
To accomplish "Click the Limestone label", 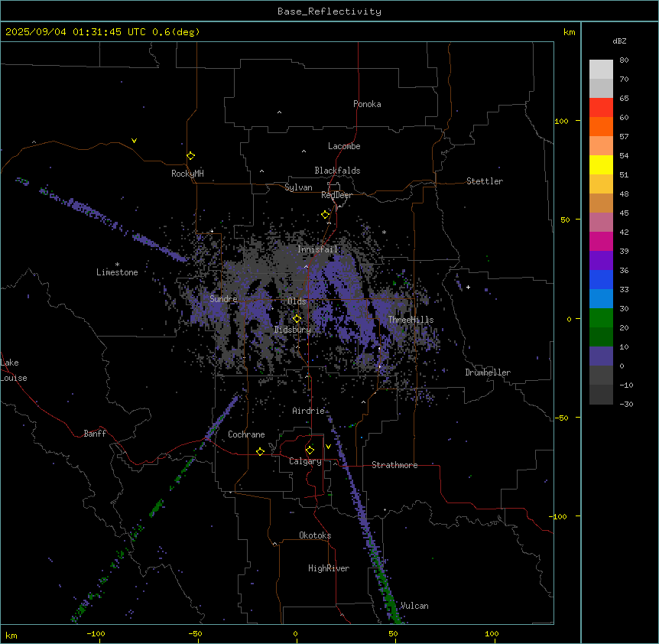I will point(117,272).
